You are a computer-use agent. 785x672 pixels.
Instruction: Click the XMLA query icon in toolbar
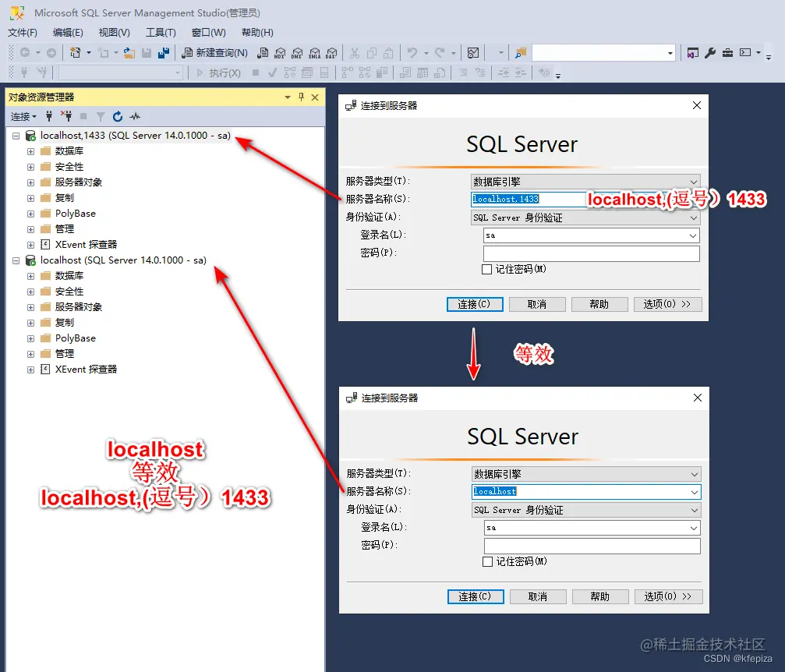[314, 52]
